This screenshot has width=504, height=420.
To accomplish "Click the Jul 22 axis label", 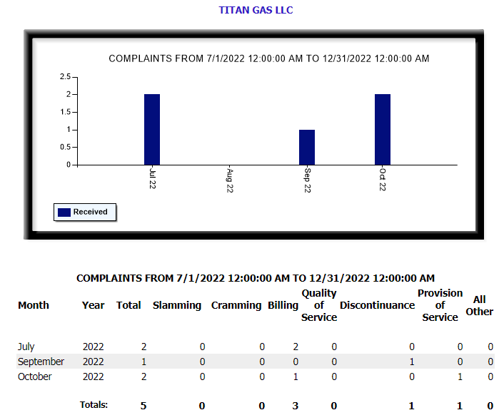I will tap(152, 178).
